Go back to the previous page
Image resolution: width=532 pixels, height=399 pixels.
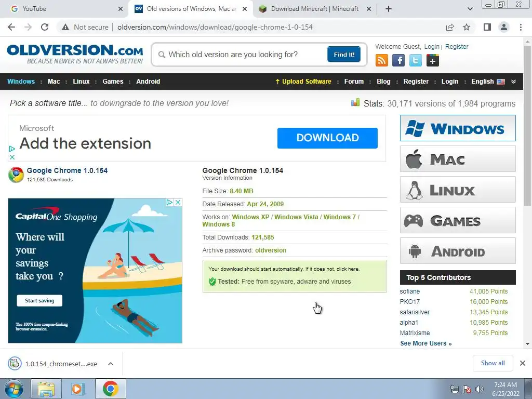11,27
